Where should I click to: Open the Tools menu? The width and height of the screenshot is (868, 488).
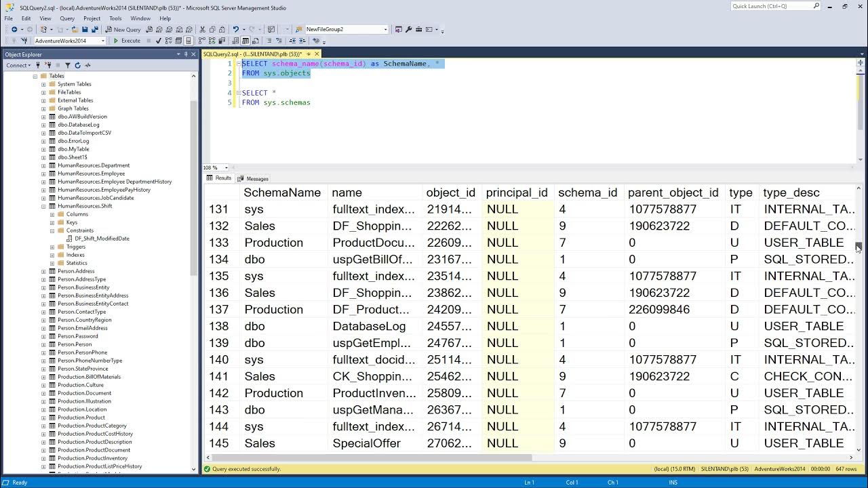click(115, 18)
